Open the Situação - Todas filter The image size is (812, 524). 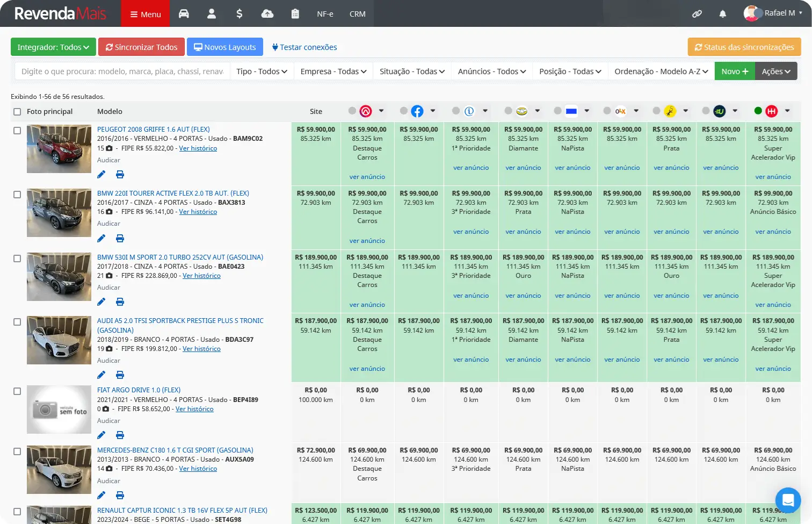pyautogui.click(x=412, y=71)
